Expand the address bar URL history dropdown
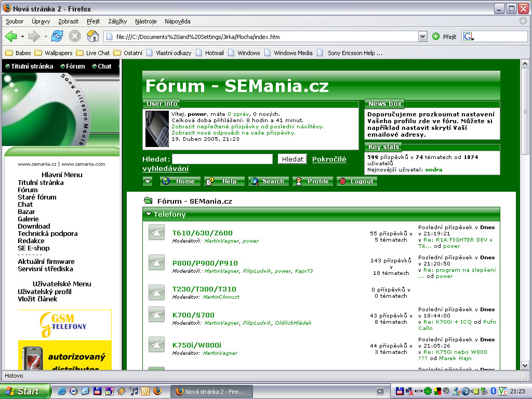 [x=422, y=37]
